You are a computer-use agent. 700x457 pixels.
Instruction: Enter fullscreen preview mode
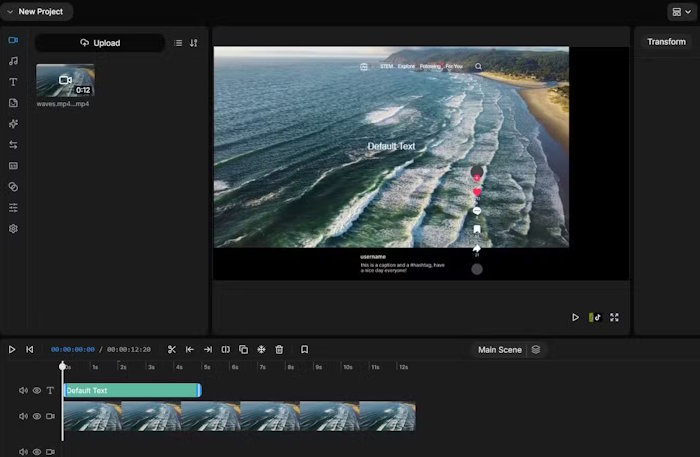click(x=615, y=317)
